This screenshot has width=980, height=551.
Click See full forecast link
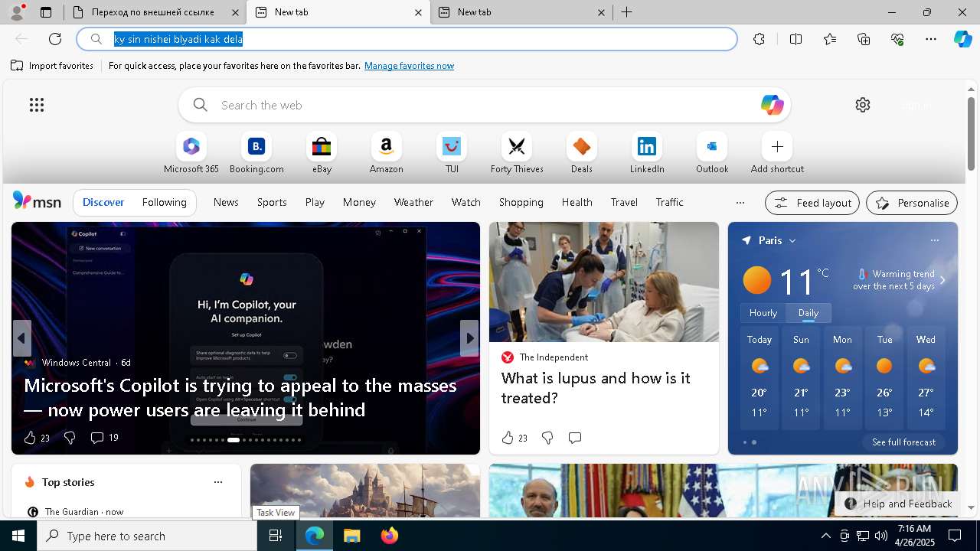[903, 442]
